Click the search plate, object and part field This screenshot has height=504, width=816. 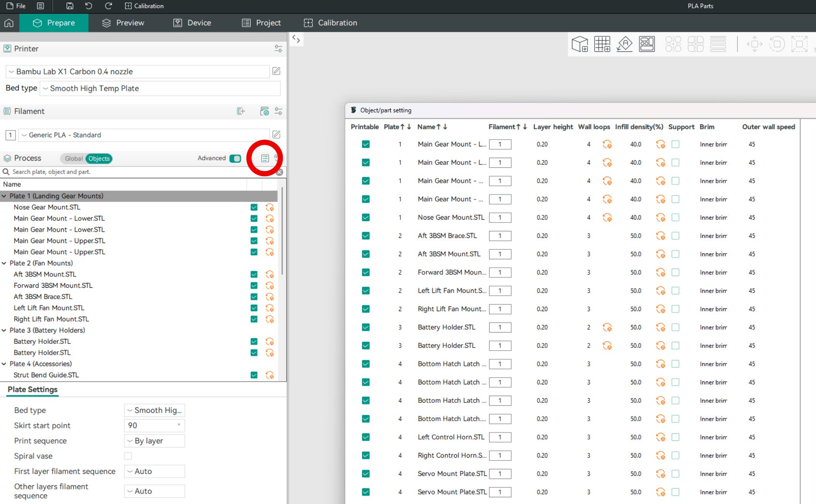138,172
